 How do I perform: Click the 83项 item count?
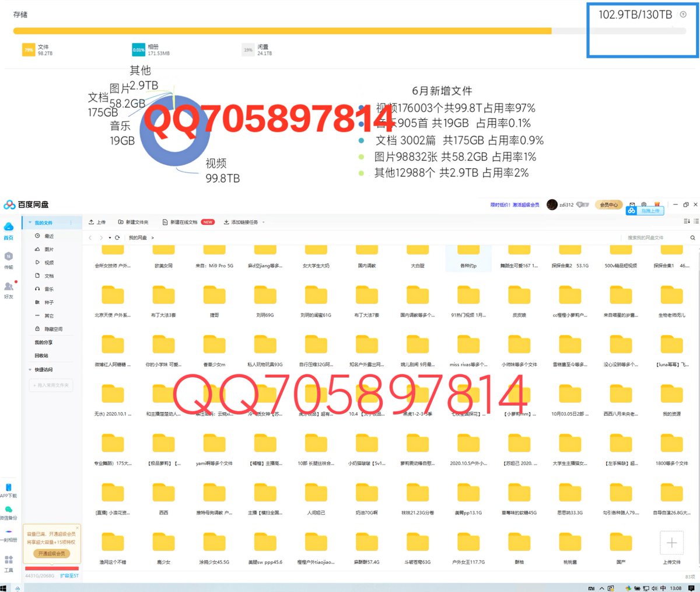[690, 577]
